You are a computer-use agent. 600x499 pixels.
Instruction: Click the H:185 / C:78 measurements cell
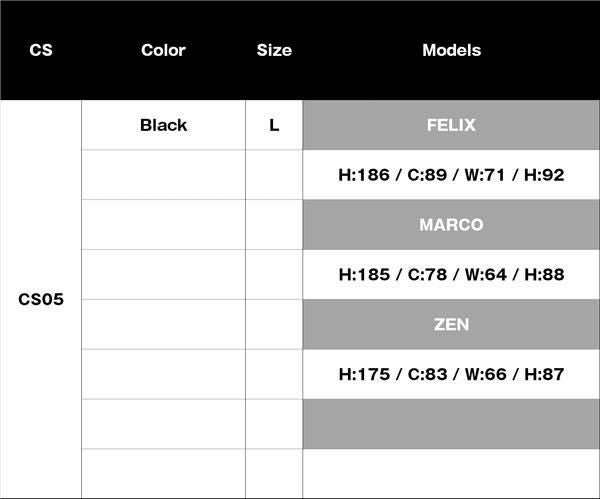(x=451, y=274)
